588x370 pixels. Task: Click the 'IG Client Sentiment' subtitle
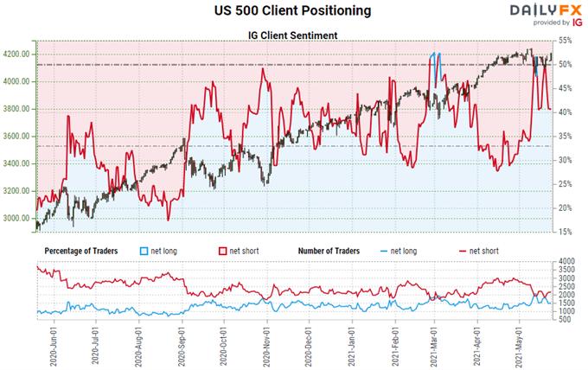pos(292,35)
